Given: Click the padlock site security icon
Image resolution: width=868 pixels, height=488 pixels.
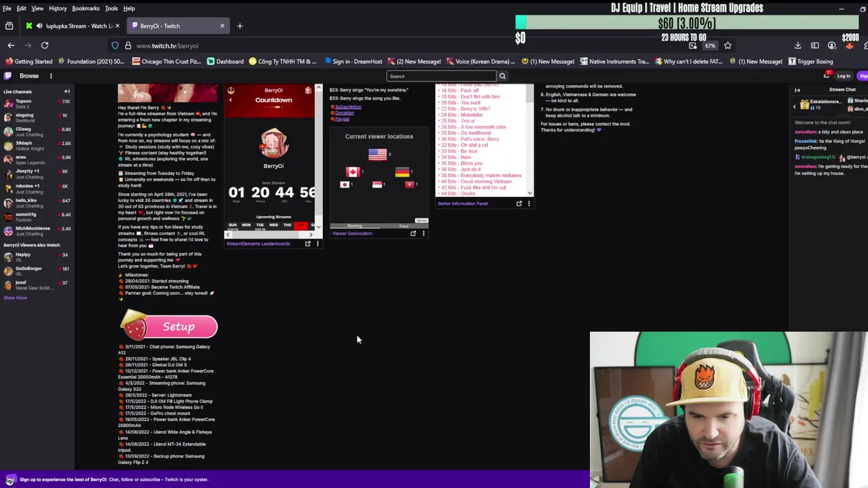Looking at the screenshot, I should coord(127,45).
